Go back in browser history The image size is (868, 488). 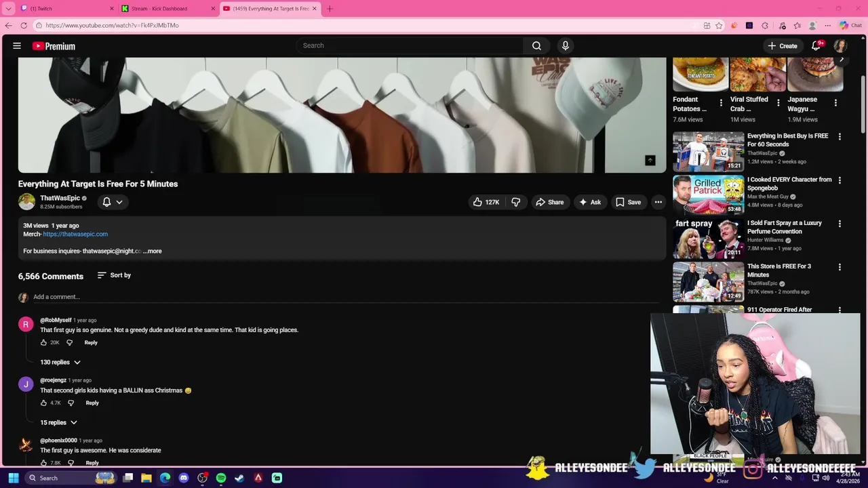coord(8,25)
